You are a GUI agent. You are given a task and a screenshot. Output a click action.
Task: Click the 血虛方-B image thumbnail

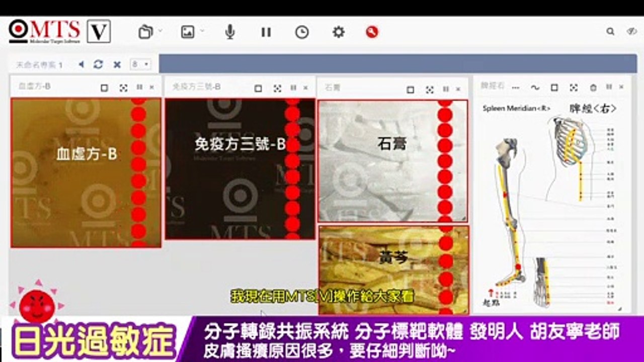click(86, 172)
